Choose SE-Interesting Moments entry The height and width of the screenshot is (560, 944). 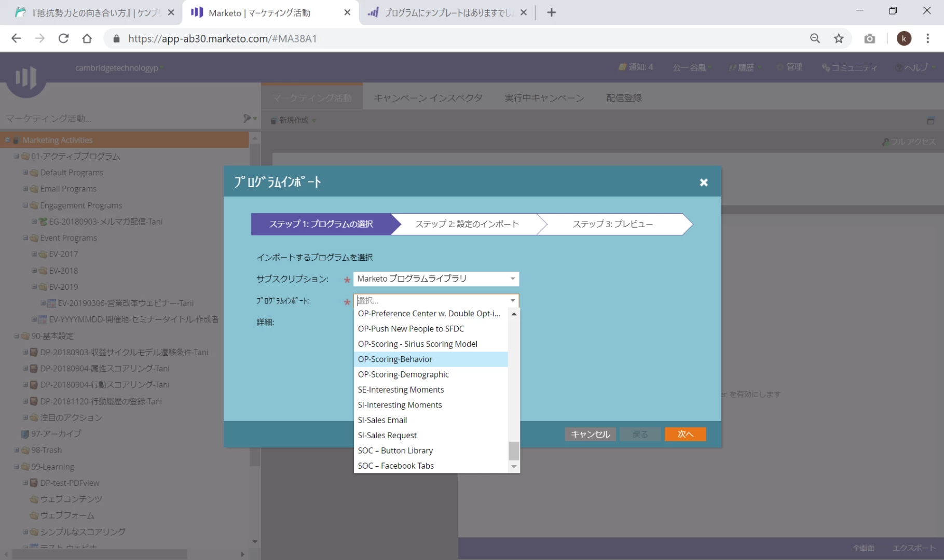coord(431,389)
